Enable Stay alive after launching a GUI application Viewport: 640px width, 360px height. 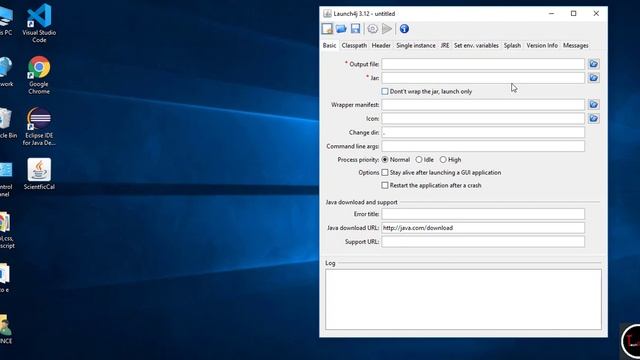tap(385, 173)
